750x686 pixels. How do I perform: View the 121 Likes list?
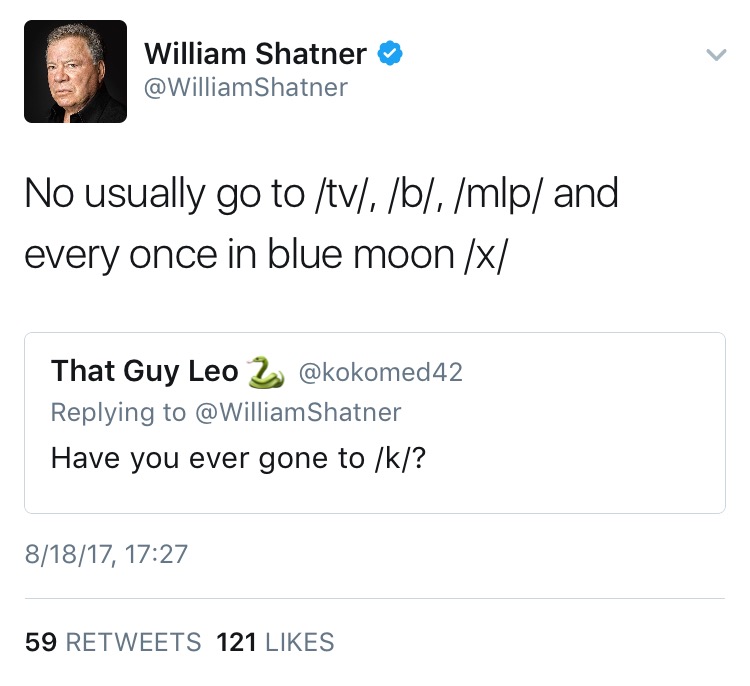click(x=275, y=642)
